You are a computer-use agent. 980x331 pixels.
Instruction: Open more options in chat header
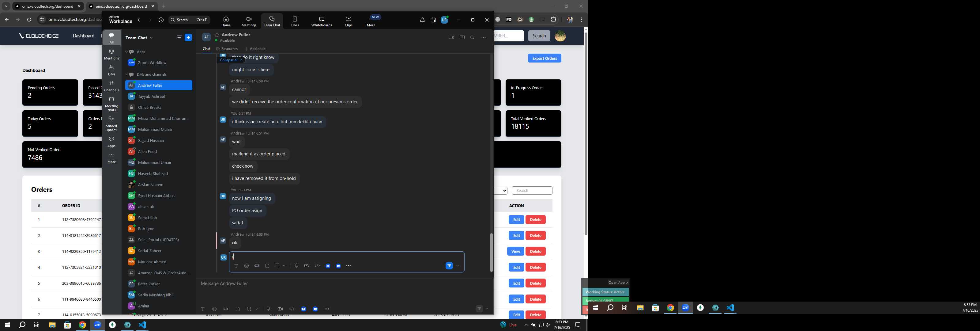click(x=483, y=37)
